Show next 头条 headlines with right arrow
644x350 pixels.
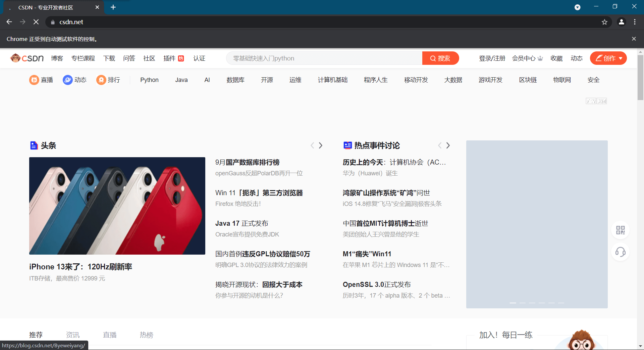point(321,145)
